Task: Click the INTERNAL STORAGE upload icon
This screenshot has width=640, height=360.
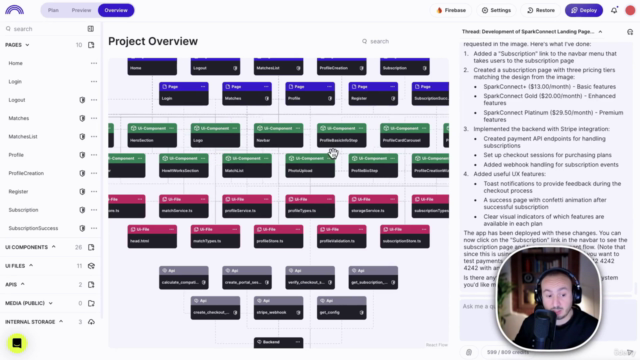Action: (x=91, y=322)
